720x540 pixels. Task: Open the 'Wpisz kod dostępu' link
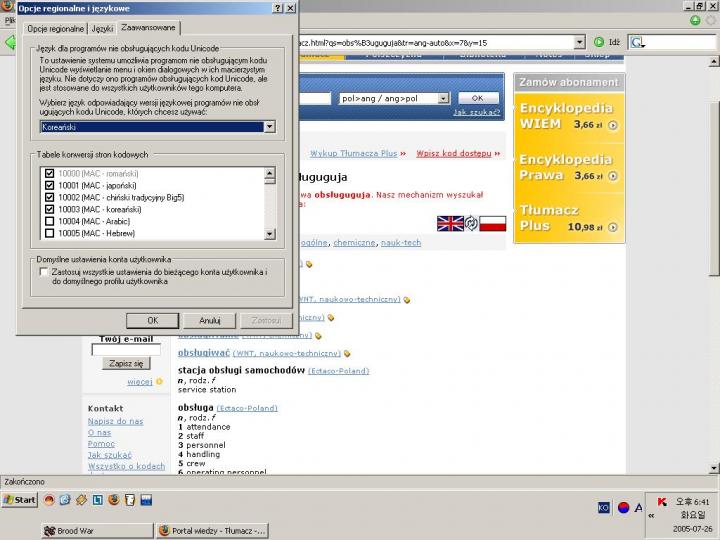454,153
